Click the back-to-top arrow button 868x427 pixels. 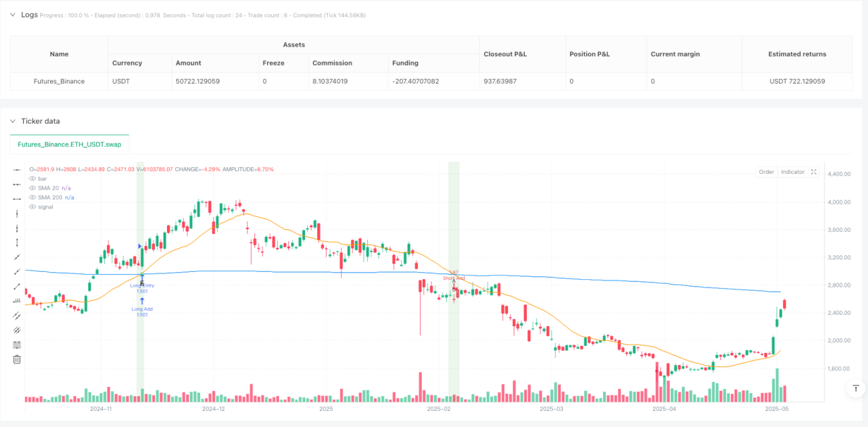point(855,388)
